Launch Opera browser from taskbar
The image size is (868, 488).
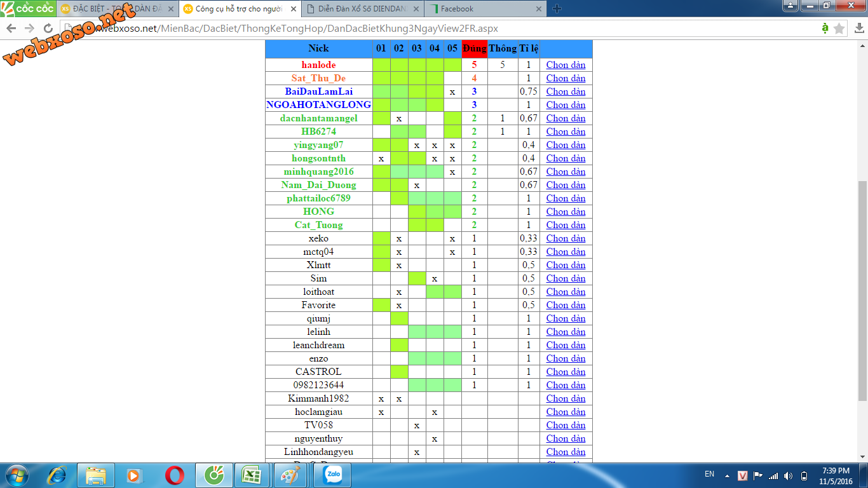tap(174, 475)
